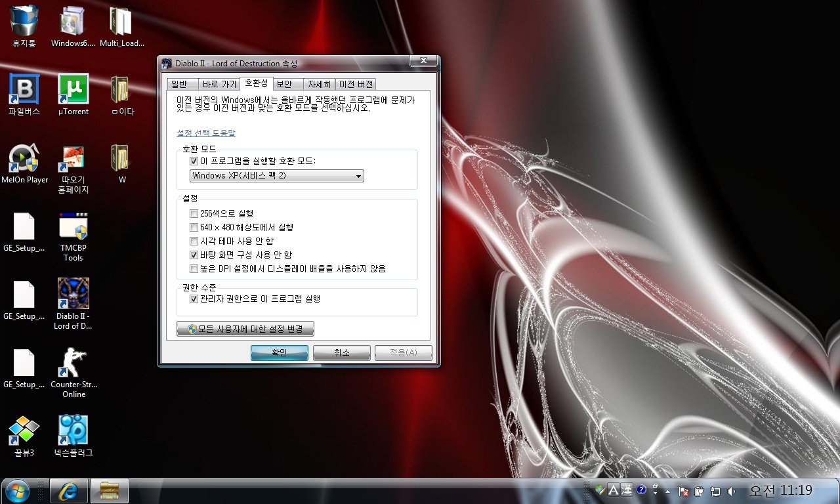Switch to the 이전 버전 tab
This screenshot has width=840, height=504.
point(356,85)
